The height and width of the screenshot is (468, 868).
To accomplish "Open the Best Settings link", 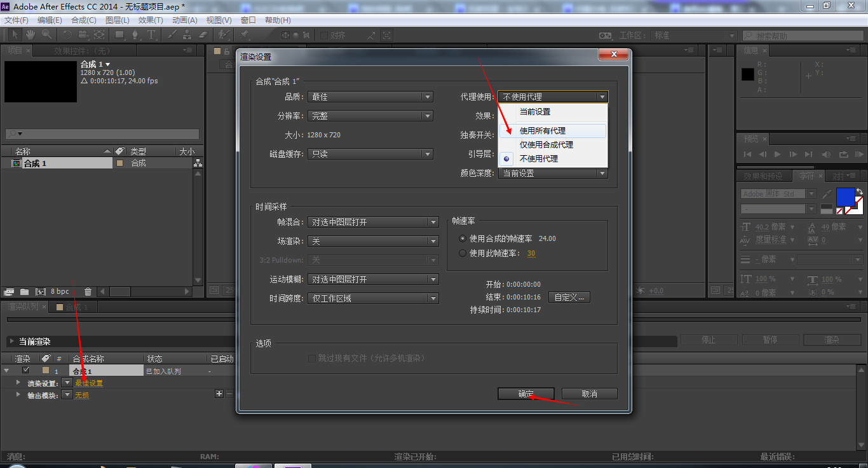I will pyautogui.click(x=89, y=383).
